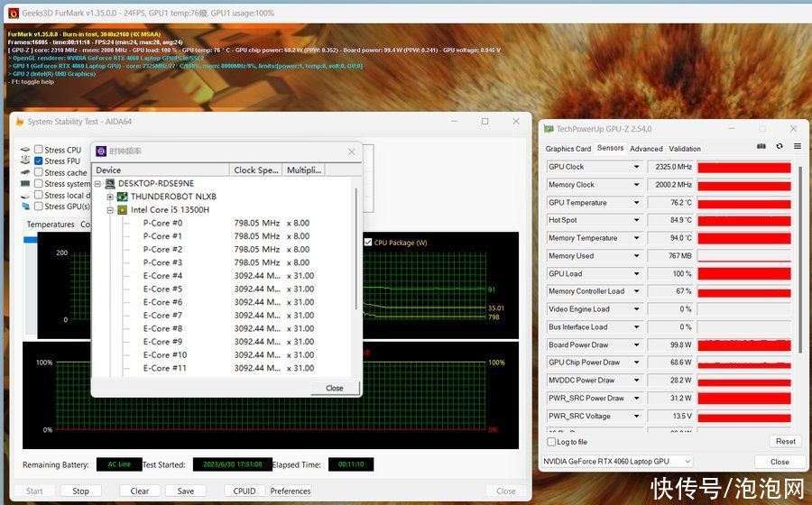The height and width of the screenshot is (505, 812).
Task: Open CPUID from AIDA64 stability test
Action: pos(245,491)
